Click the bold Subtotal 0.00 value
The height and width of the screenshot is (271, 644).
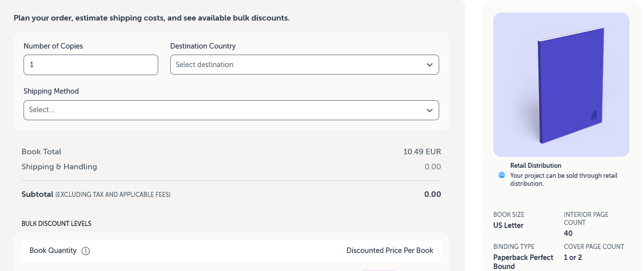coord(432,194)
